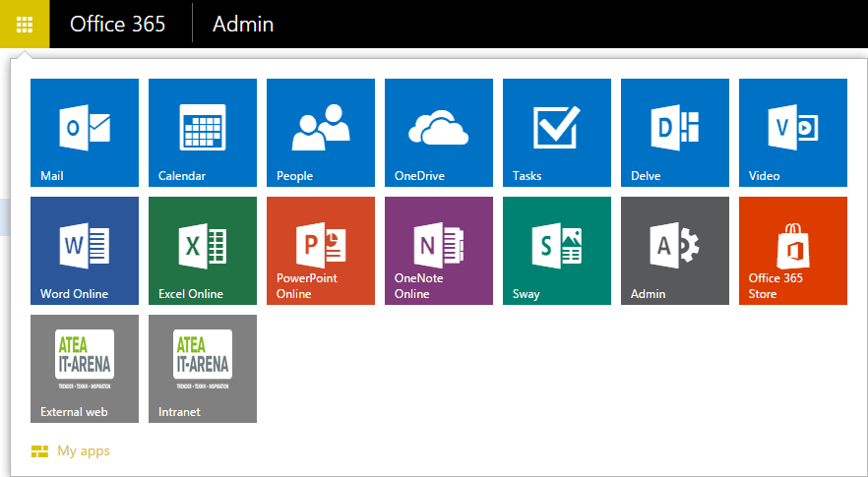Open Word Online tile
The image size is (868, 477).
pos(85,251)
